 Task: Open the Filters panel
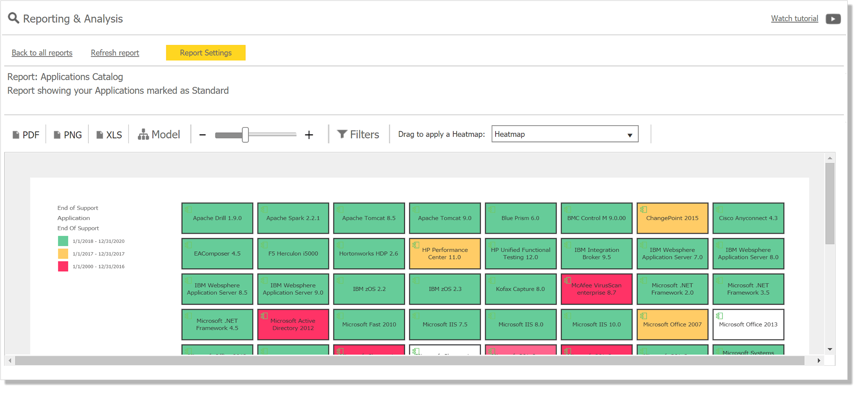coord(358,134)
